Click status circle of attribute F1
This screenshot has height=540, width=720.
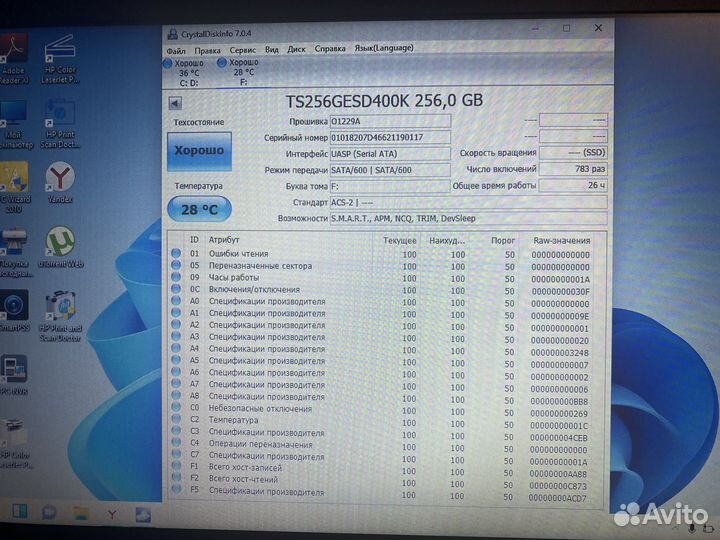(176, 466)
